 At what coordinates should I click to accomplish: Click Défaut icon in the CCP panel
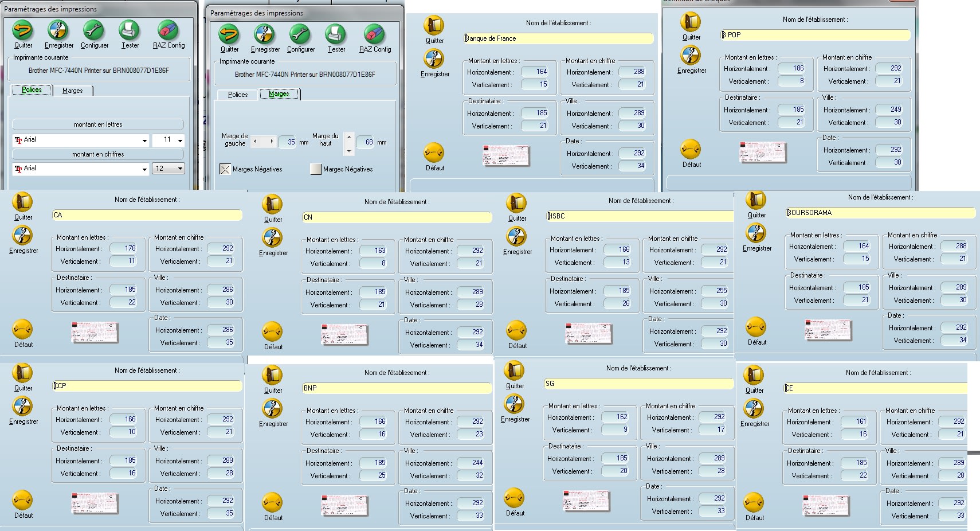(x=23, y=501)
